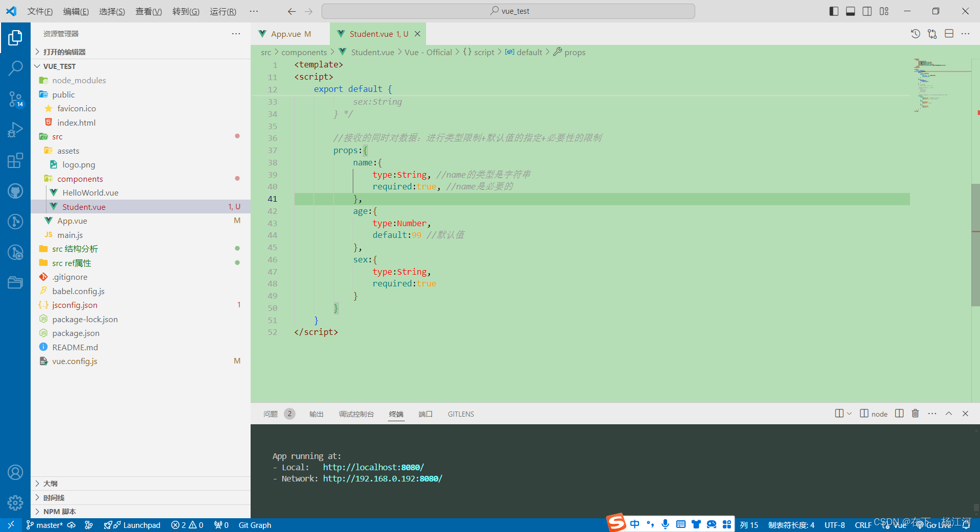The image size is (980, 532).
Task: Open customize layout icon
Action: pyautogui.click(x=884, y=11)
